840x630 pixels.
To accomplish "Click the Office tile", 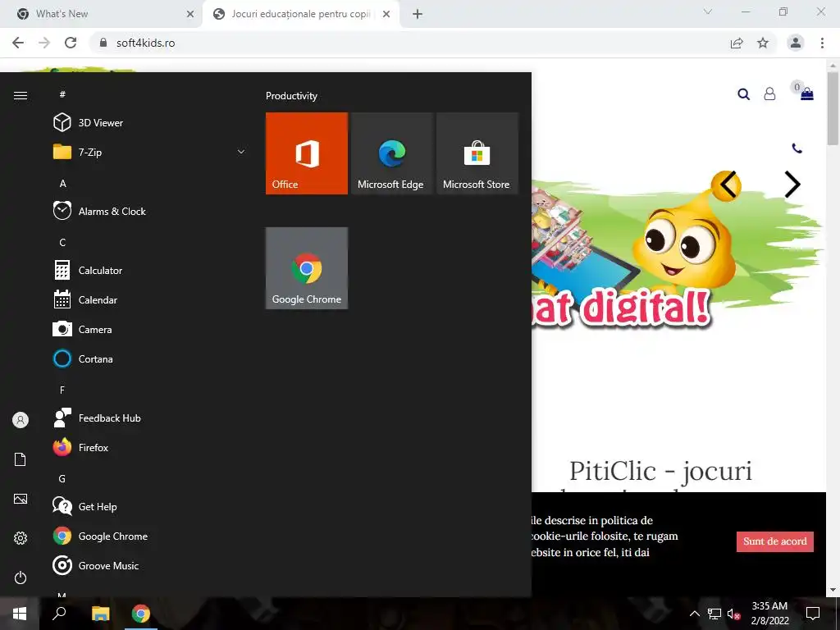I will click(307, 153).
